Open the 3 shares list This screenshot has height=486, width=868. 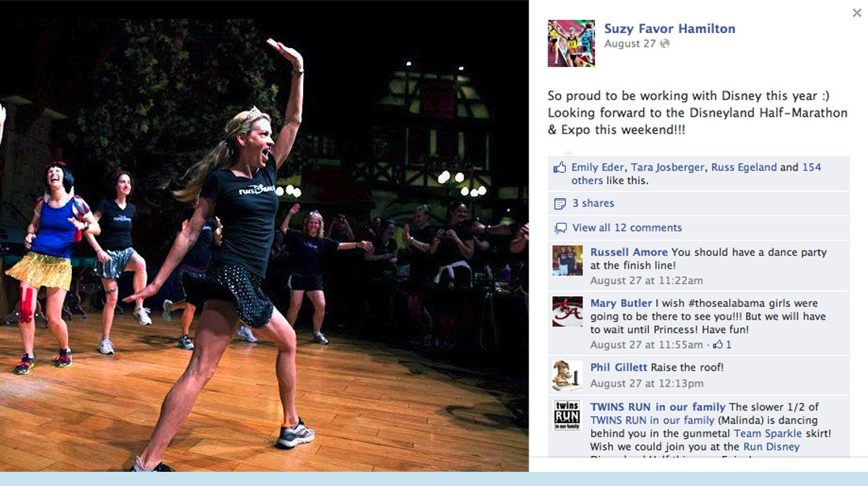point(593,203)
